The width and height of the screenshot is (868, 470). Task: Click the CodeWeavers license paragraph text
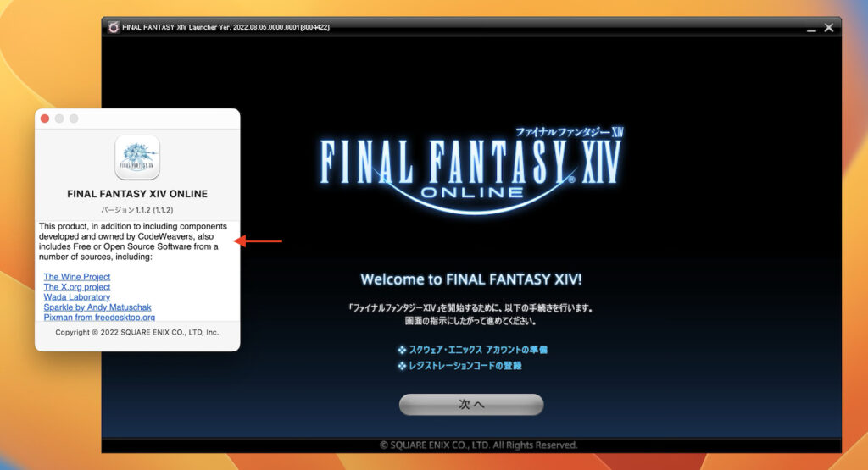click(x=133, y=241)
